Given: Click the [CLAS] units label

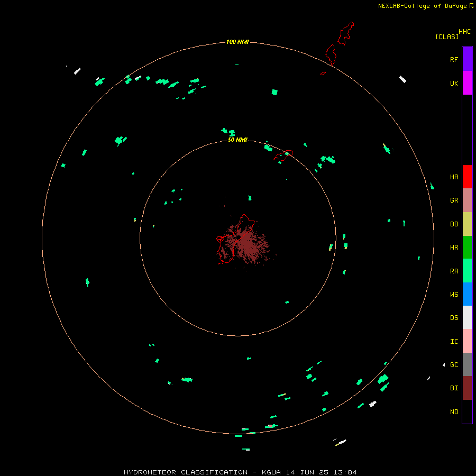Looking at the screenshot, I should tap(447, 36).
